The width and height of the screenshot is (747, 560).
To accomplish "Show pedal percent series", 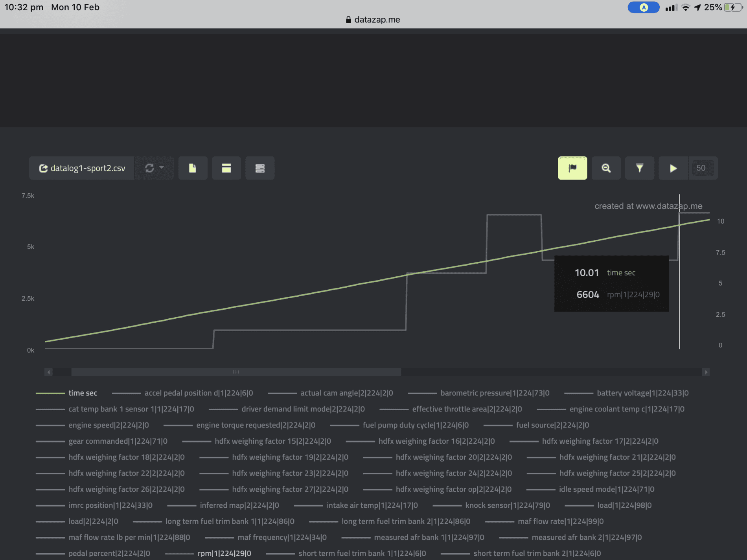I will tap(93, 553).
